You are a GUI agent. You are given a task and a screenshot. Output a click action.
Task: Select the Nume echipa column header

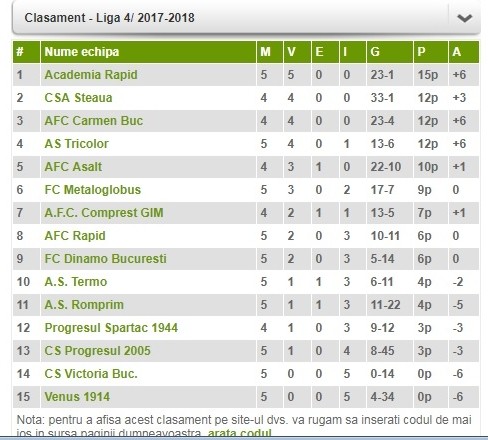coord(148,52)
